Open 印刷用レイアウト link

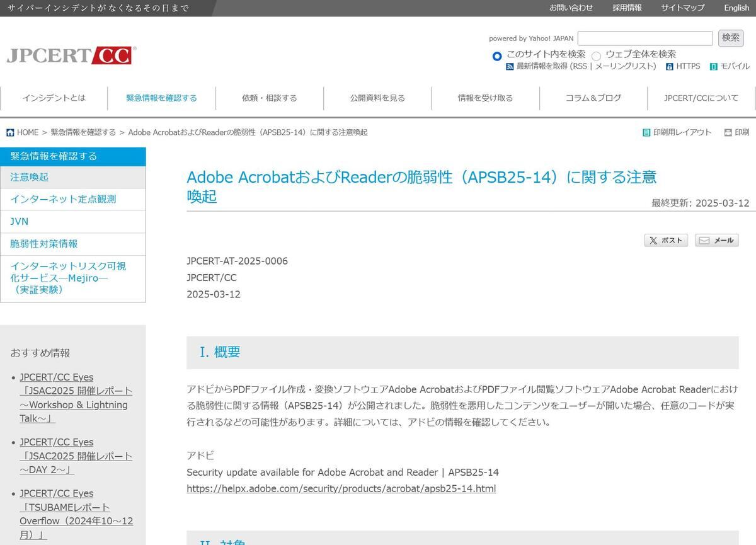point(682,132)
